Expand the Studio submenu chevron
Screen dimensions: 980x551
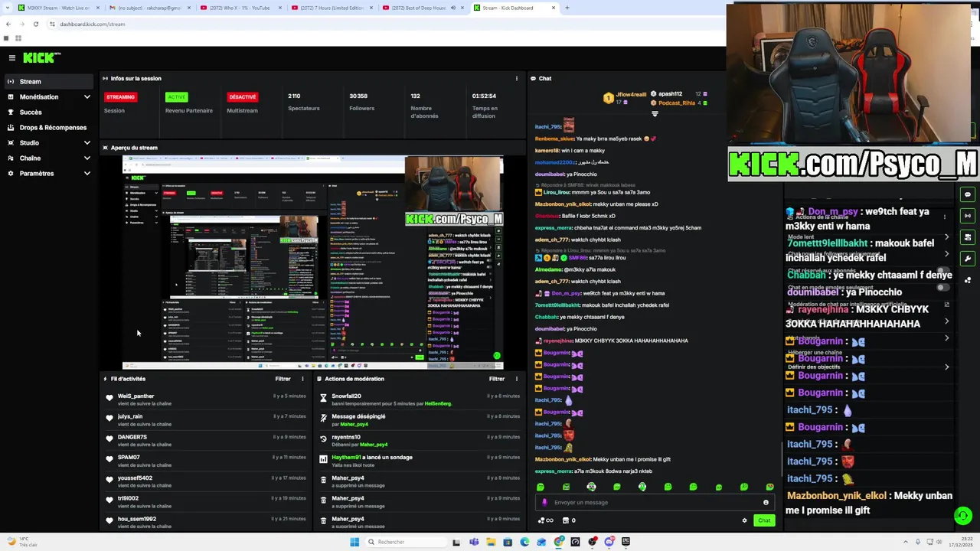click(87, 142)
